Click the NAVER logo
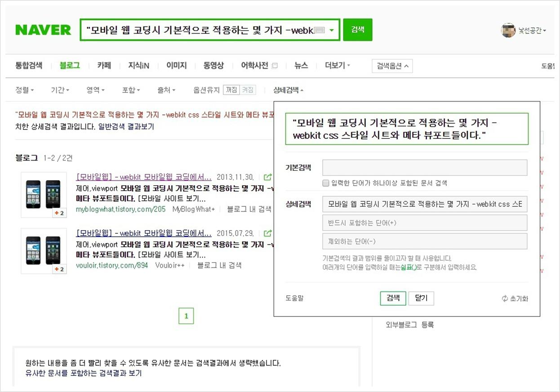This screenshot has height=392, width=560. (x=43, y=30)
